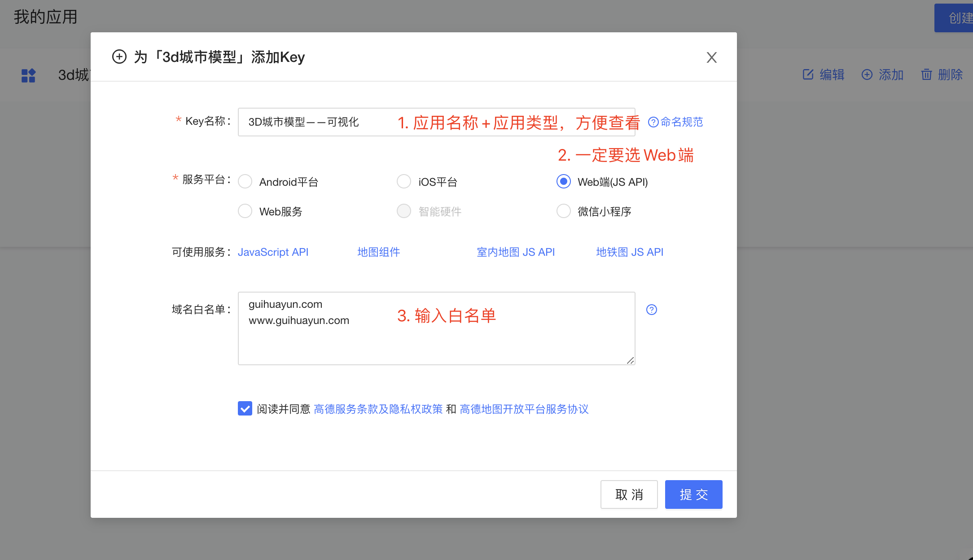973x560 pixels.
Task: Click the edit pencil icon in background page
Action: pyautogui.click(x=808, y=74)
